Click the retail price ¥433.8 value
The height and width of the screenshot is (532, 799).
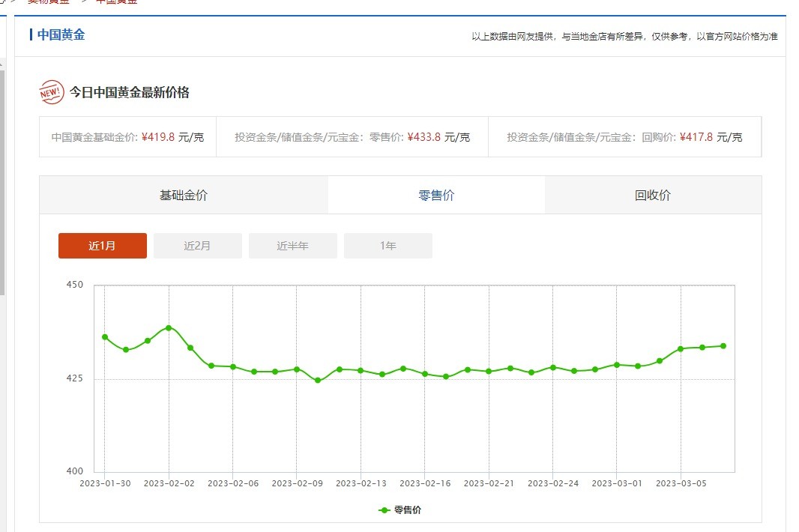(x=424, y=137)
